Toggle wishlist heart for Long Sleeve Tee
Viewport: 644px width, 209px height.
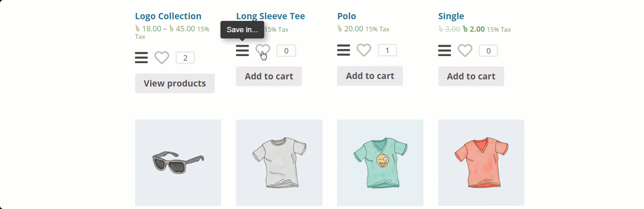pos(263,51)
